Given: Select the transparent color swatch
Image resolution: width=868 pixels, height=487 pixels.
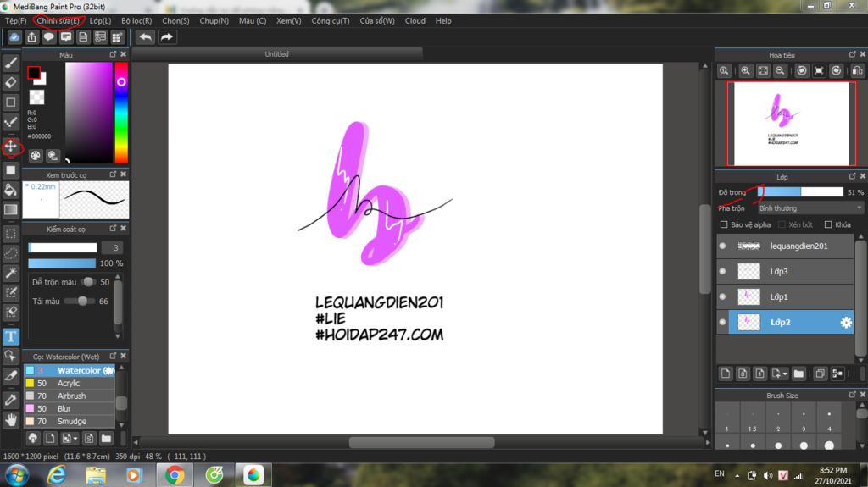Looking at the screenshot, I should [36, 97].
